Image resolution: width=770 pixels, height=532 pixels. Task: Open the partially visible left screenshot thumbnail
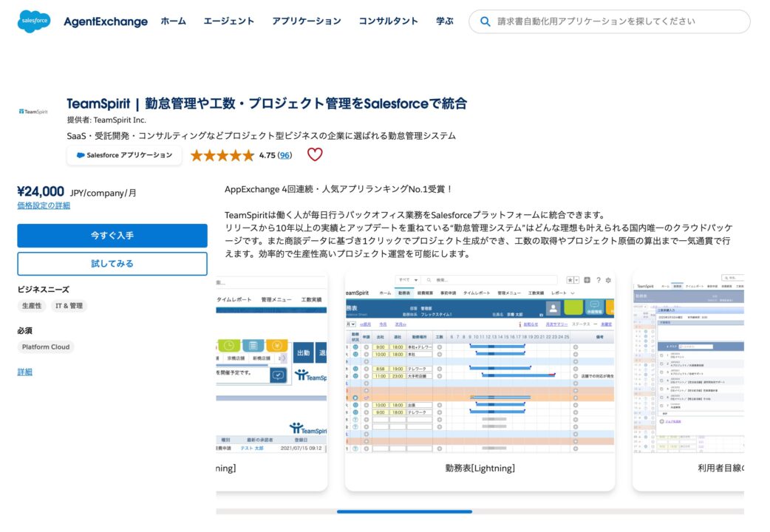[271, 381]
